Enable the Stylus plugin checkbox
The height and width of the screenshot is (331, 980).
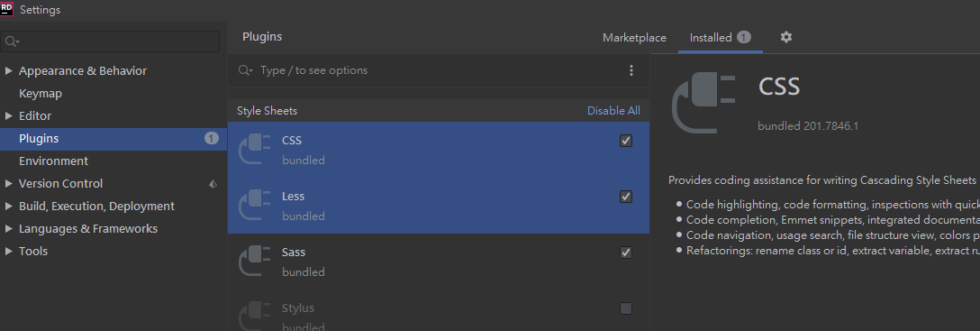click(x=626, y=308)
